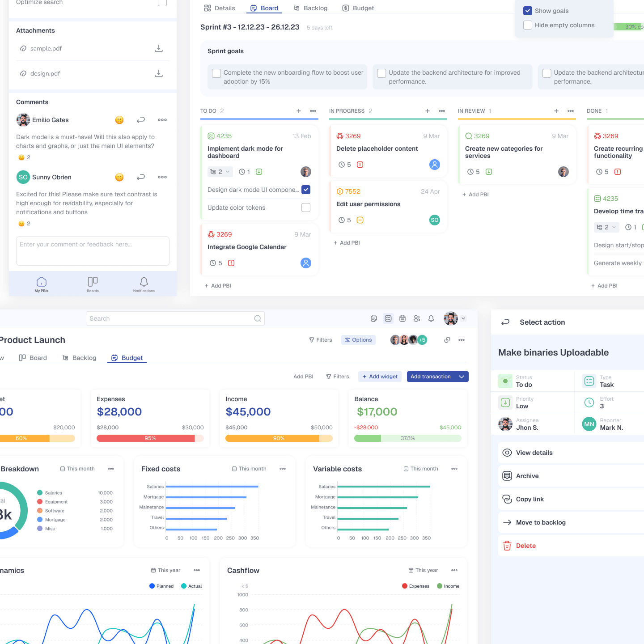Copy project link via chain icon
This screenshot has width=644, height=644.
447,340
